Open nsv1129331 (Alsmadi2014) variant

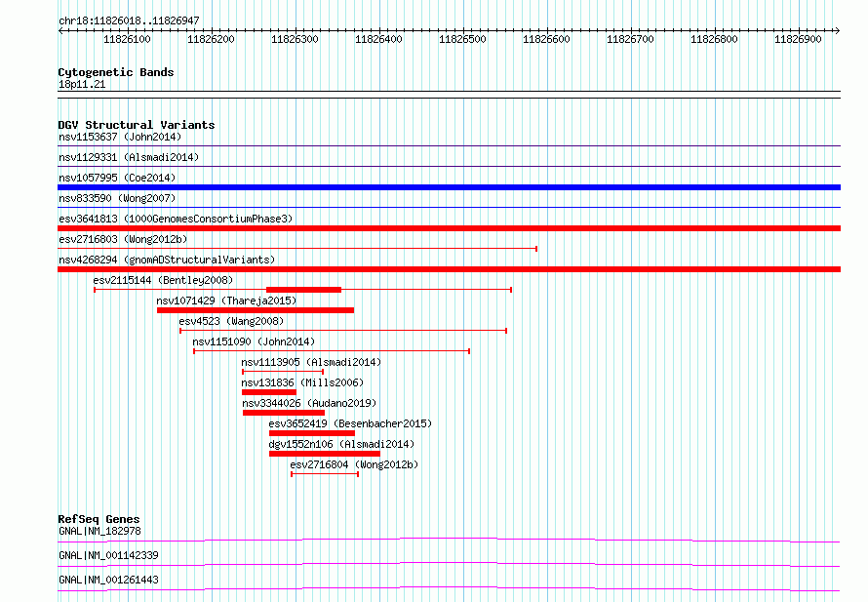click(x=129, y=157)
